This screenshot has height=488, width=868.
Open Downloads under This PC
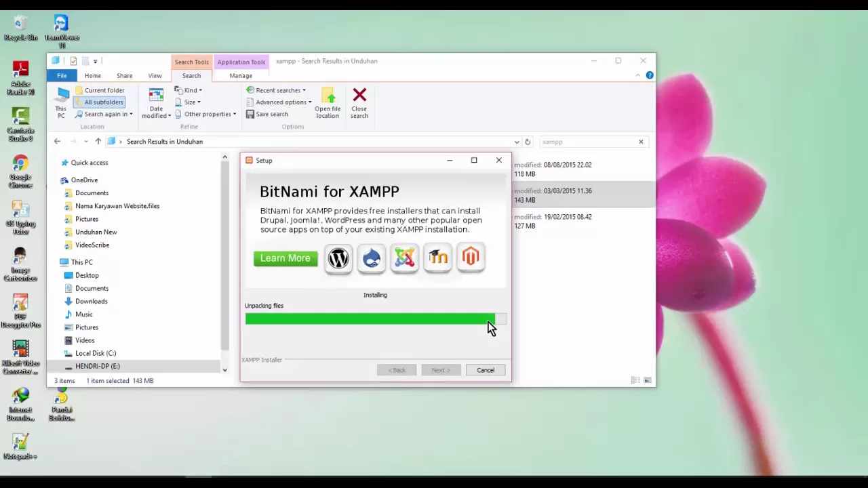(x=85, y=301)
